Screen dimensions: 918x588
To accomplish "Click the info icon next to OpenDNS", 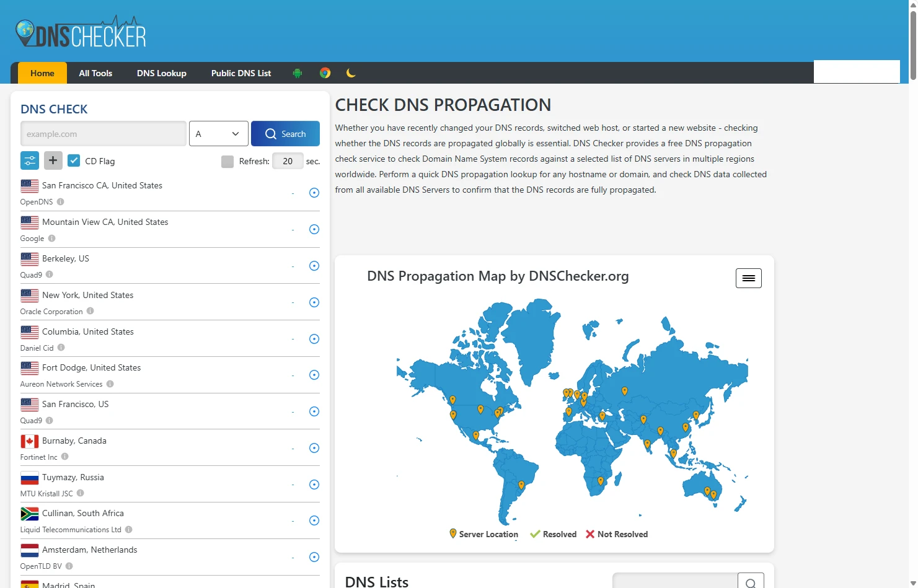I will coord(60,201).
